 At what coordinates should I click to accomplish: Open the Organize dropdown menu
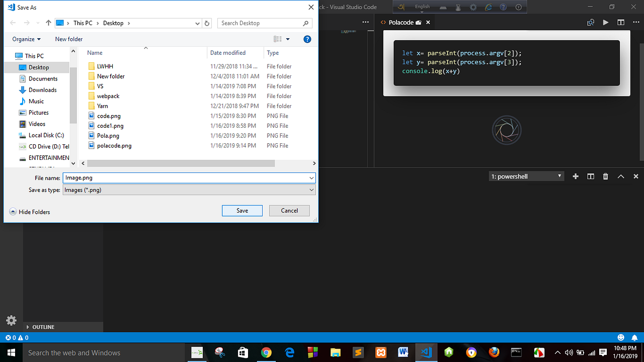click(26, 39)
